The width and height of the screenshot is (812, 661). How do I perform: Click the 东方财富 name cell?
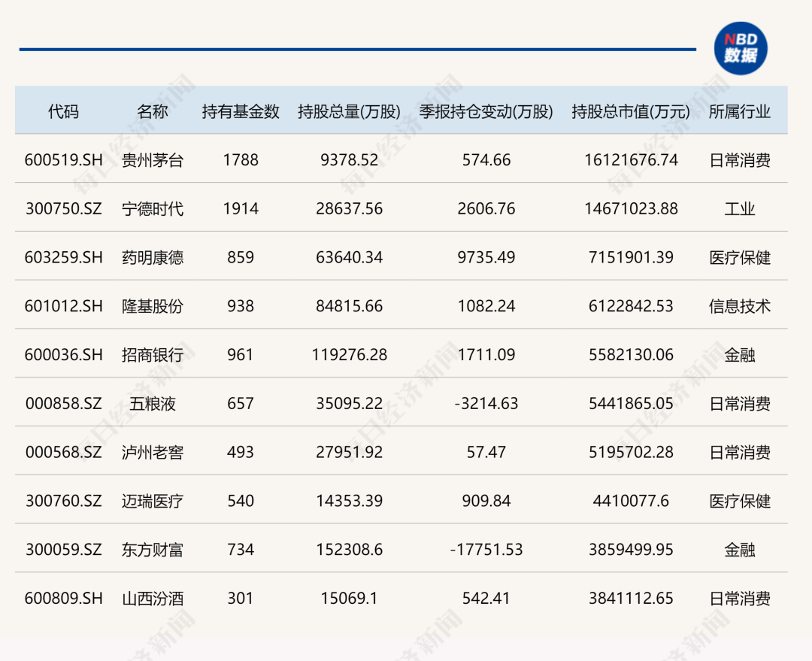[152, 550]
